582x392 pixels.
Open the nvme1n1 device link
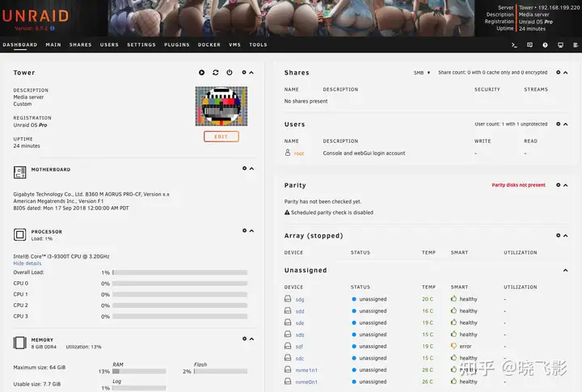[306, 370]
